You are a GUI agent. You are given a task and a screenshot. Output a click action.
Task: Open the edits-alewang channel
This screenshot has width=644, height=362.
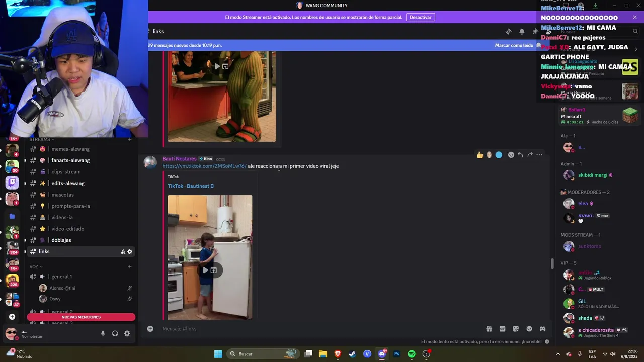tap(81, 184)
